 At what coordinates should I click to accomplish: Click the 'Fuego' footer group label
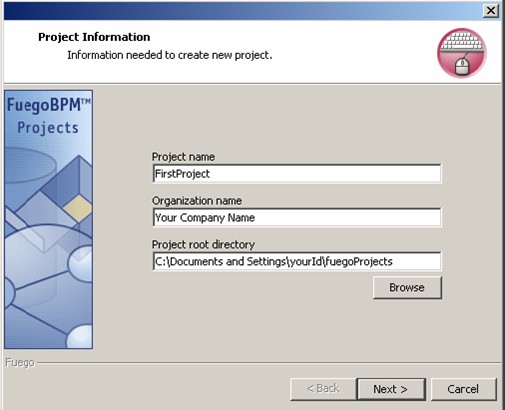click(x=20, y=362)
